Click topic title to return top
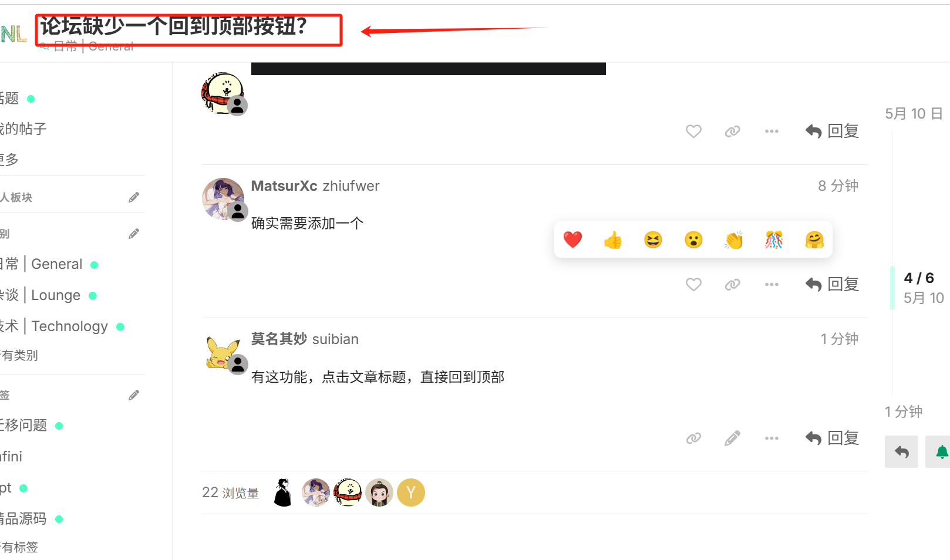This screenshot has width=950, height=560. (173, 26)
